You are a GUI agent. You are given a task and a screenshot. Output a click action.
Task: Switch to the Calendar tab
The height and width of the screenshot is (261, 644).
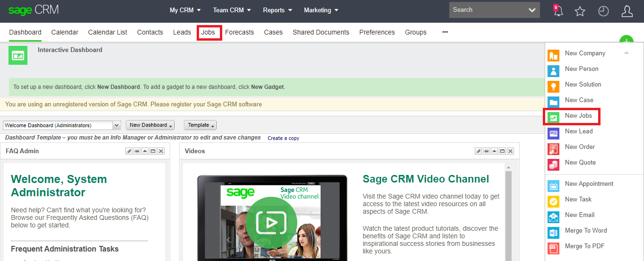pos(65,32)
